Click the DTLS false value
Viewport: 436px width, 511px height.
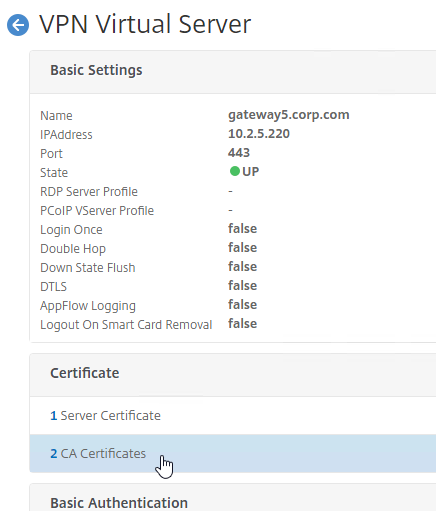[242, 286]
